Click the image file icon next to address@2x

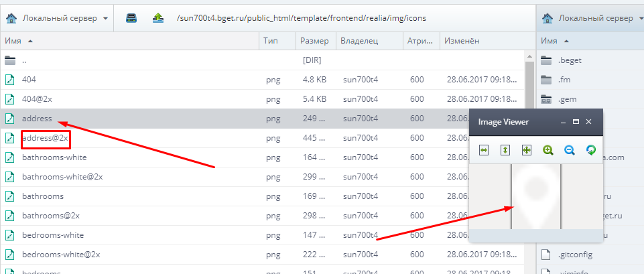pyautogui.click(x=9, y=138)
